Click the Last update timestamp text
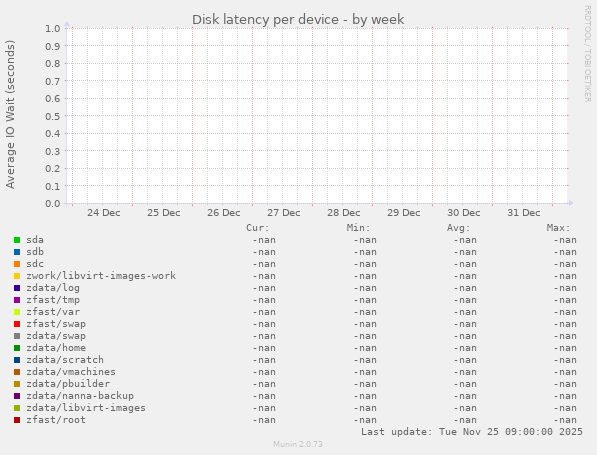The width and height of the screenshot is (597, 455). click(x=472, y=432)
